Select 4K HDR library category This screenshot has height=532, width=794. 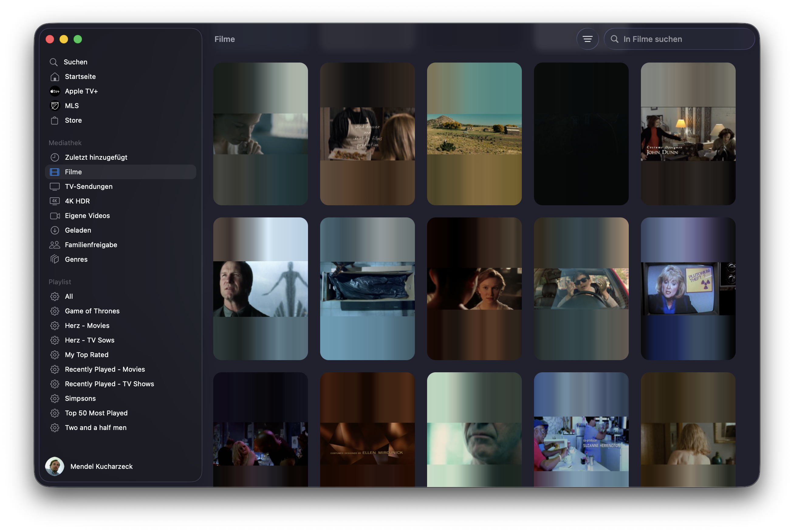tap(121, 201)
